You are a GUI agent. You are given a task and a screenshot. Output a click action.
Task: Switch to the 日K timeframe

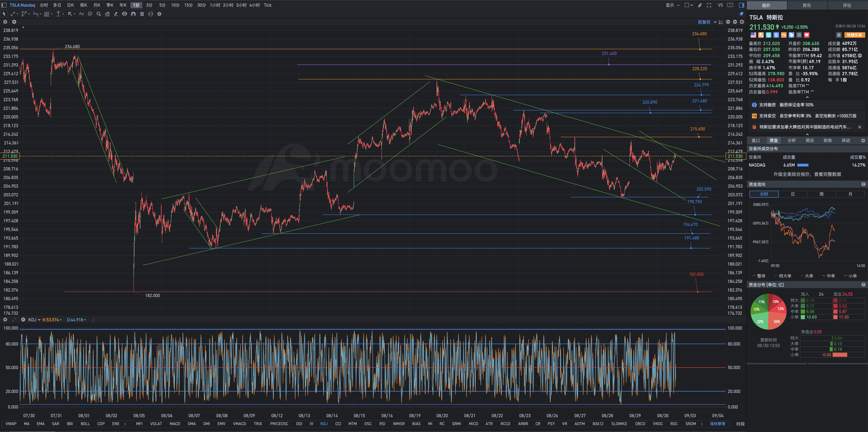[x=70, y=5]
